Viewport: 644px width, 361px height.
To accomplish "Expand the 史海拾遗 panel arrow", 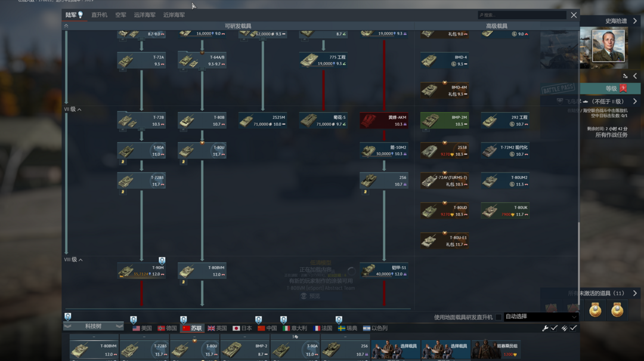I will 635,20.
